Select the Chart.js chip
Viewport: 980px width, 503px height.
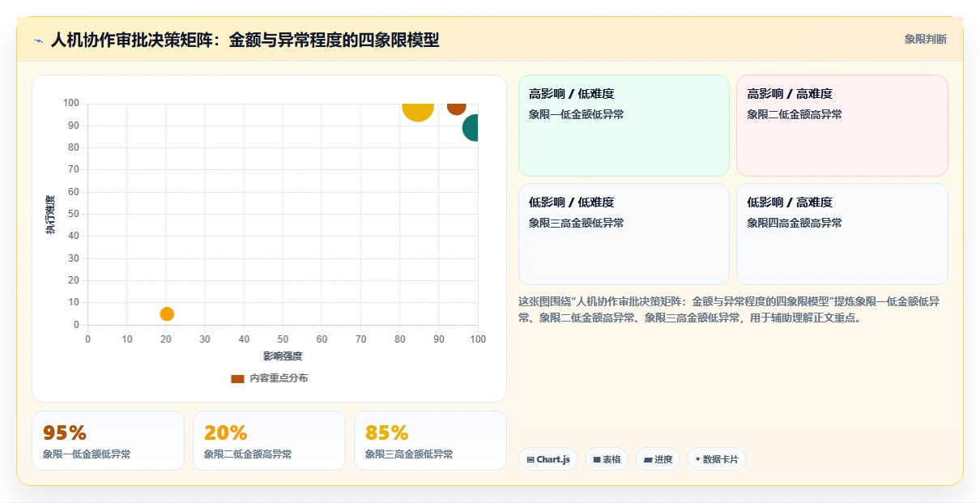(548, 459)
